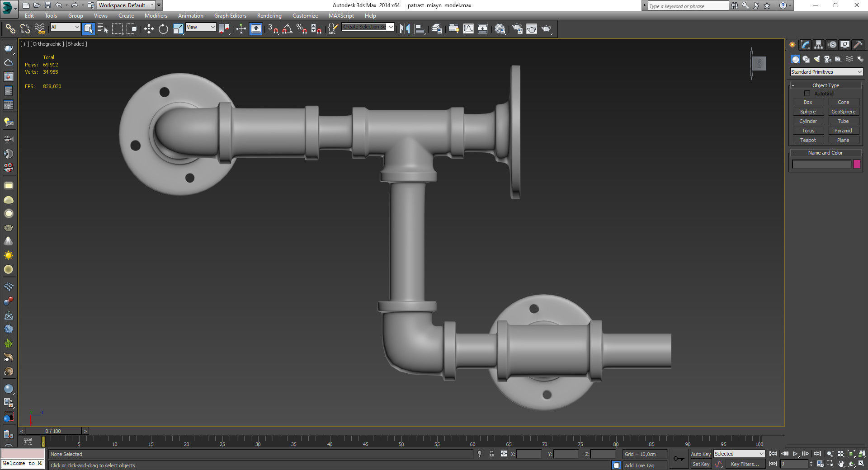The height and width of the screenshot is (470, 868).
Task: Toggle 3D Snaps button
Action: click(273, 29)
